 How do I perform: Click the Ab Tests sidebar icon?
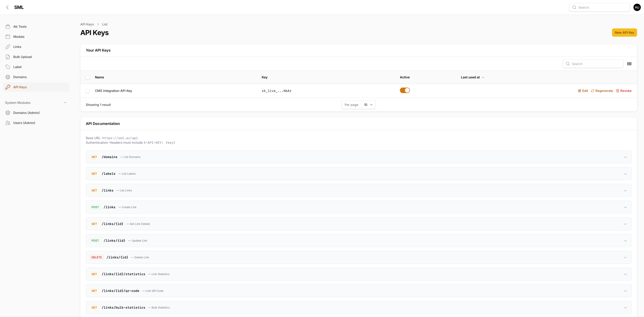point(8,27)
